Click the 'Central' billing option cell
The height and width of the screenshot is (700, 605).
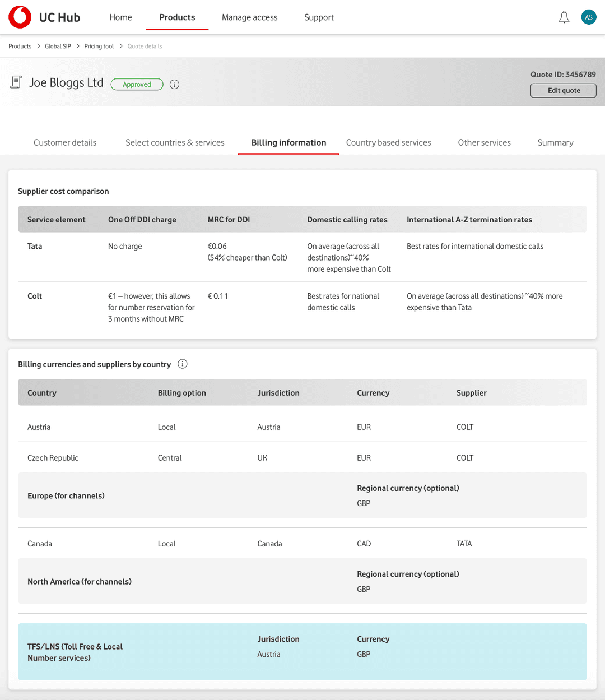pos(170,458)
